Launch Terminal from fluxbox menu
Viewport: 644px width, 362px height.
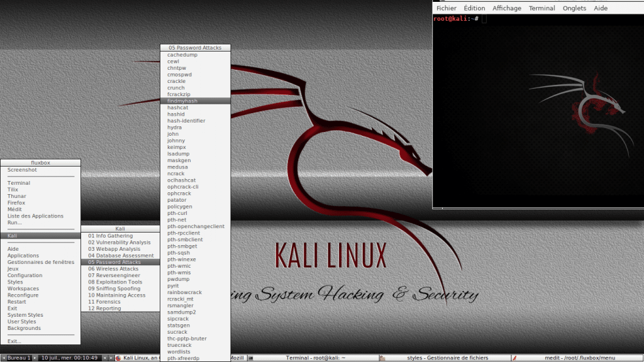[x=40, y=183]
